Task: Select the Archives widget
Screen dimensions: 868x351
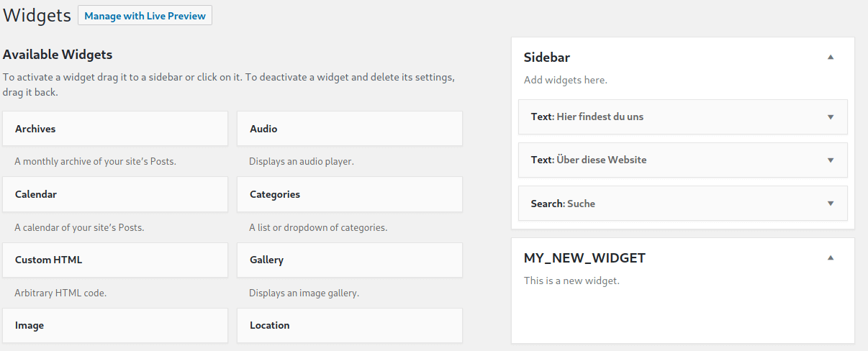Action: [x=115, y=129]
